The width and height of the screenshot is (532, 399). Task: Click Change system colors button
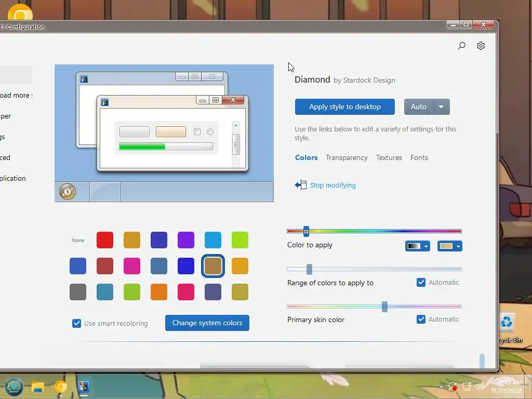[207, 323]
